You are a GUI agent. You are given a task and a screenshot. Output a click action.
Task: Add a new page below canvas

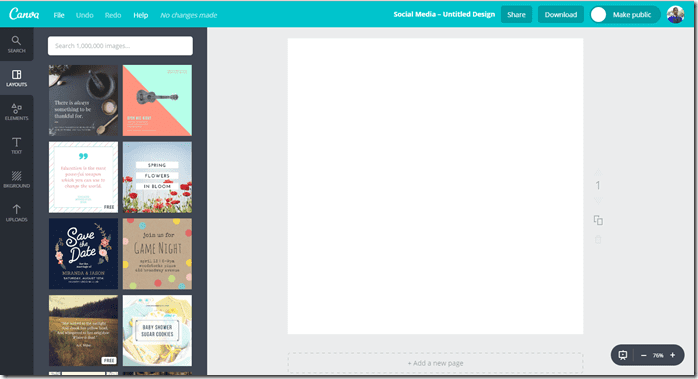[435, 363]
